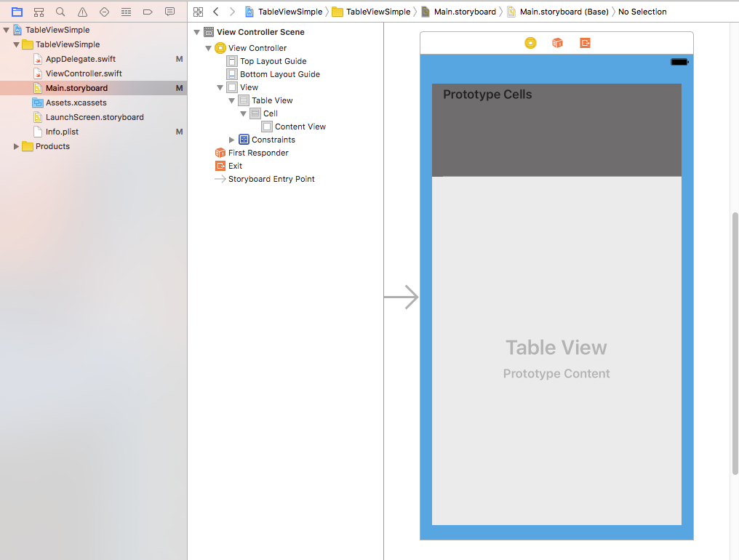This screenshot has height=560, width=739.
Task: Select the Content View under Cell
Action: click(x=300, y=126)
